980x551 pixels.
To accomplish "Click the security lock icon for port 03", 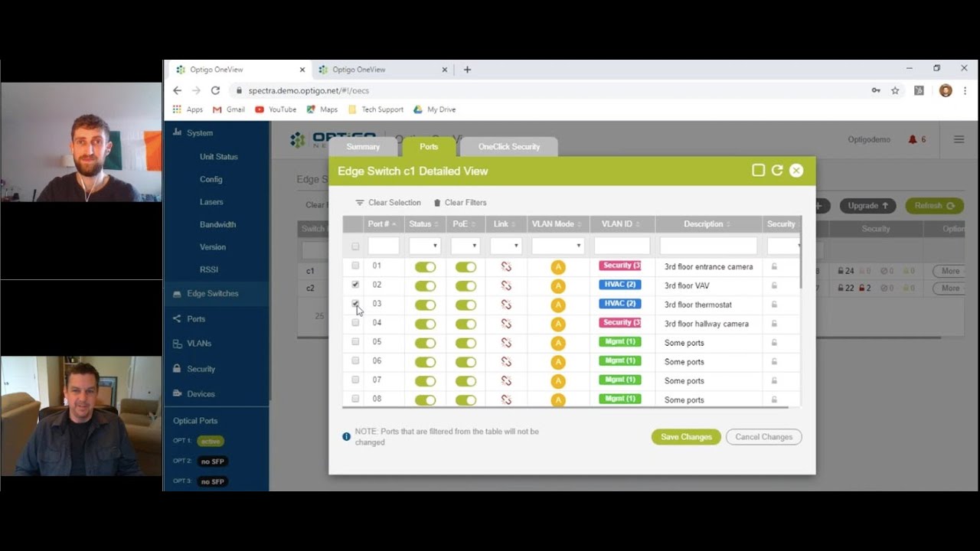I will click(x=774, y=305).
